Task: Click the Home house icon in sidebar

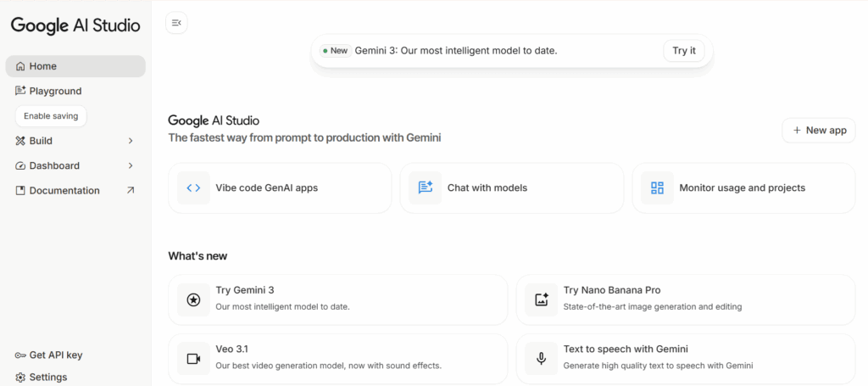Action: pos(20,66)
